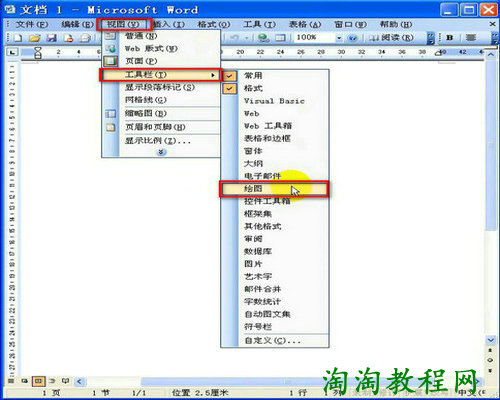Click the tab stop selector in ruler corner
500x400 pixels.
tap(12, 52)
